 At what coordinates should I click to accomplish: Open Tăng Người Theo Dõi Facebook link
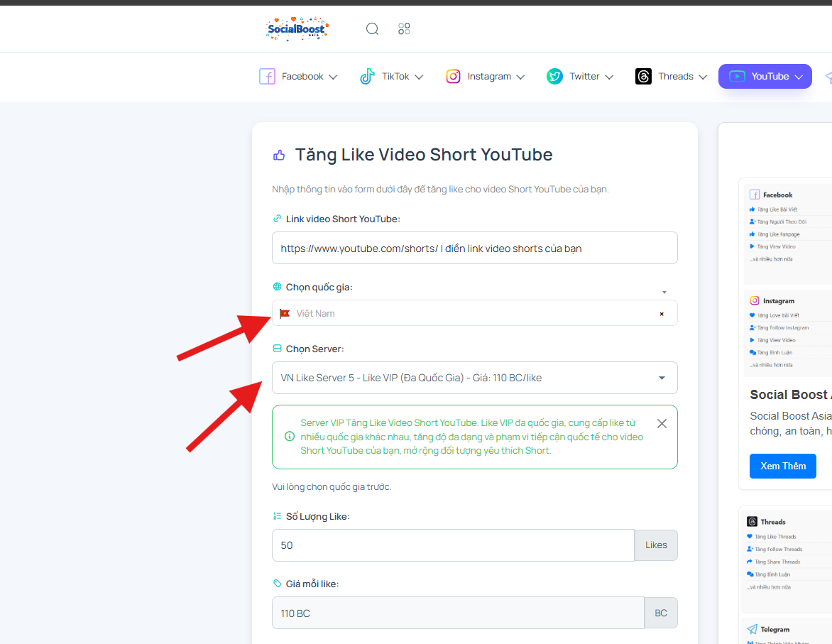point(781,222)
